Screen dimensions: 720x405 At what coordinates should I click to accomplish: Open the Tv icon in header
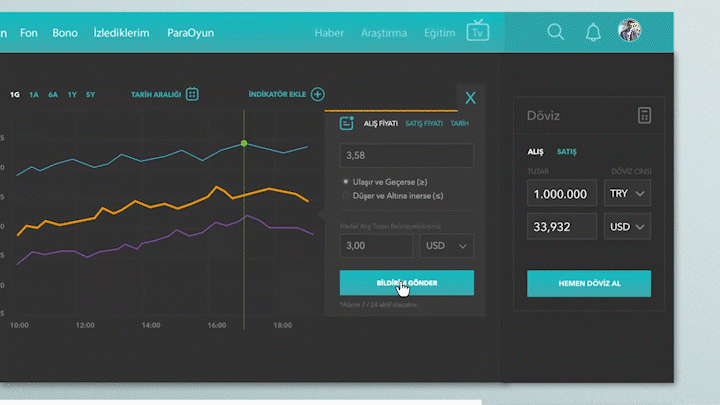478,31
